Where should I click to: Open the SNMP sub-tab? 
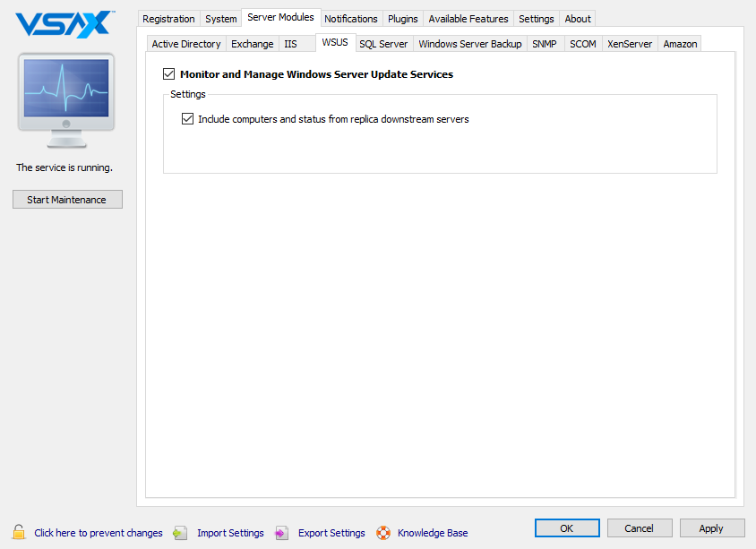point(545,44)
